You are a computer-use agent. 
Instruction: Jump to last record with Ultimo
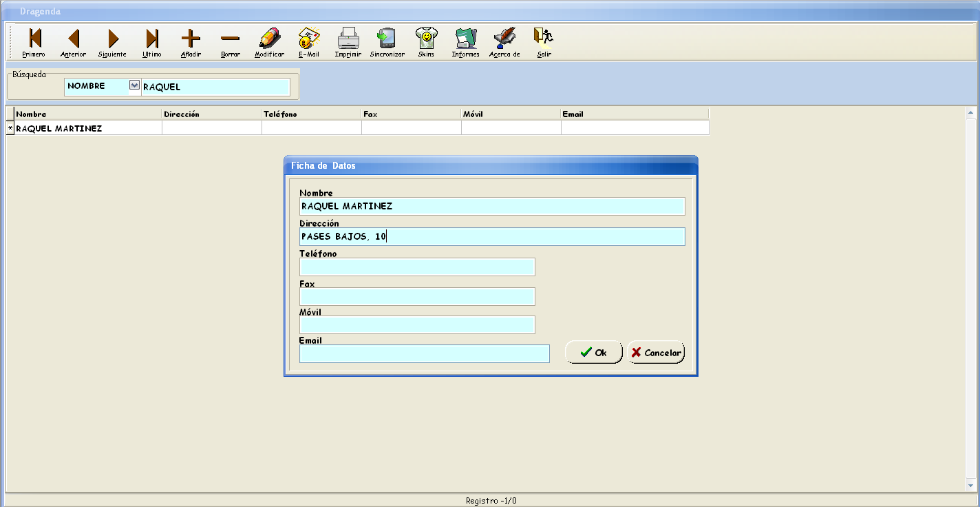click(152, 43)
